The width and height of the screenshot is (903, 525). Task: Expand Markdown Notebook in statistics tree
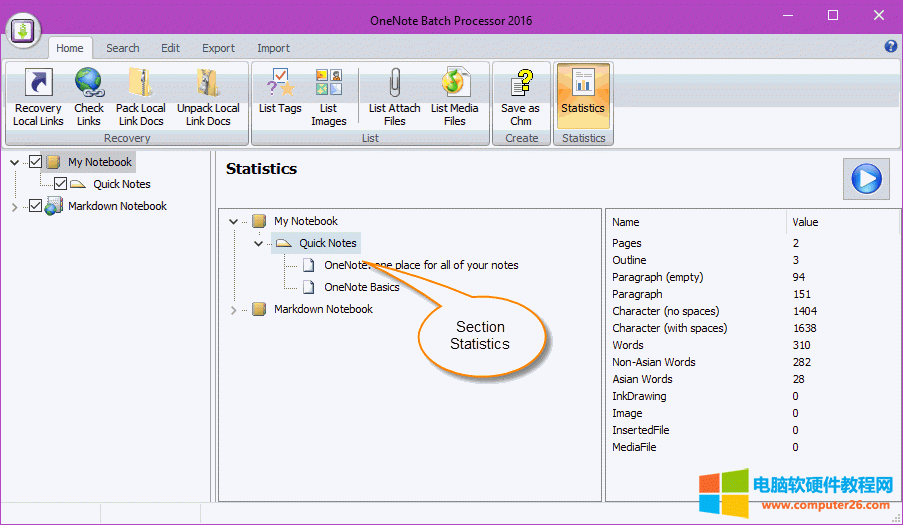coord(234,310)
